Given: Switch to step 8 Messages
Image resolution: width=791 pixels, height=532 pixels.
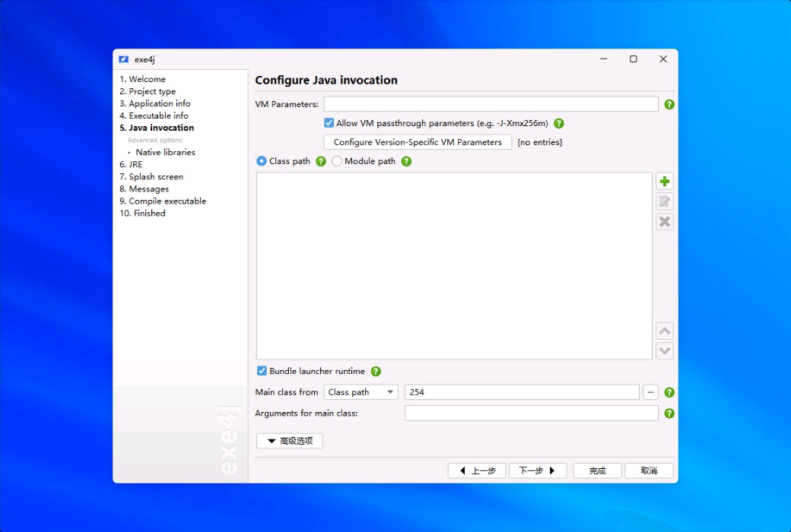Looking at the screenshot, I should [x=145, y=189].
